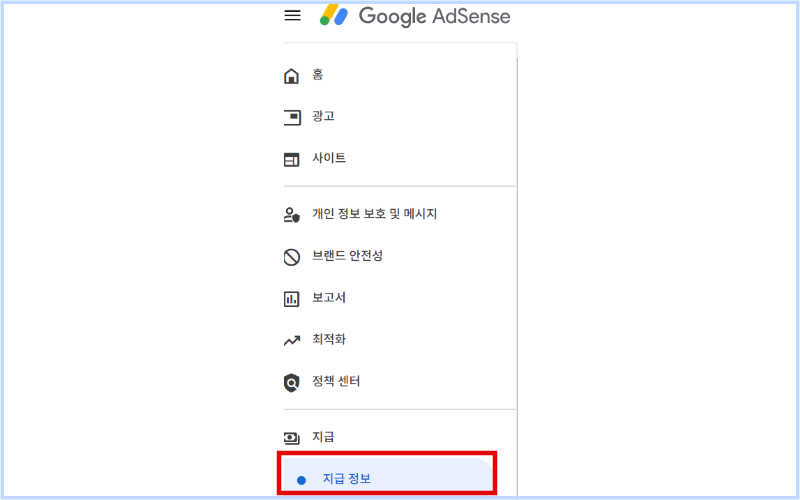Click the privacy person-shield icon
800x500 pixels.
(291, 215)
